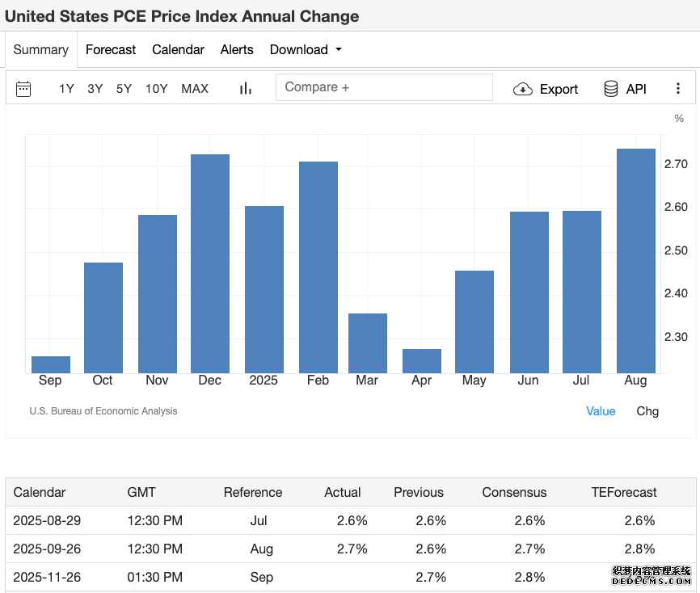The width and height of the screenshot is (700, 593).
Task: Click the May bar in the chart
Action: (474, 322)
